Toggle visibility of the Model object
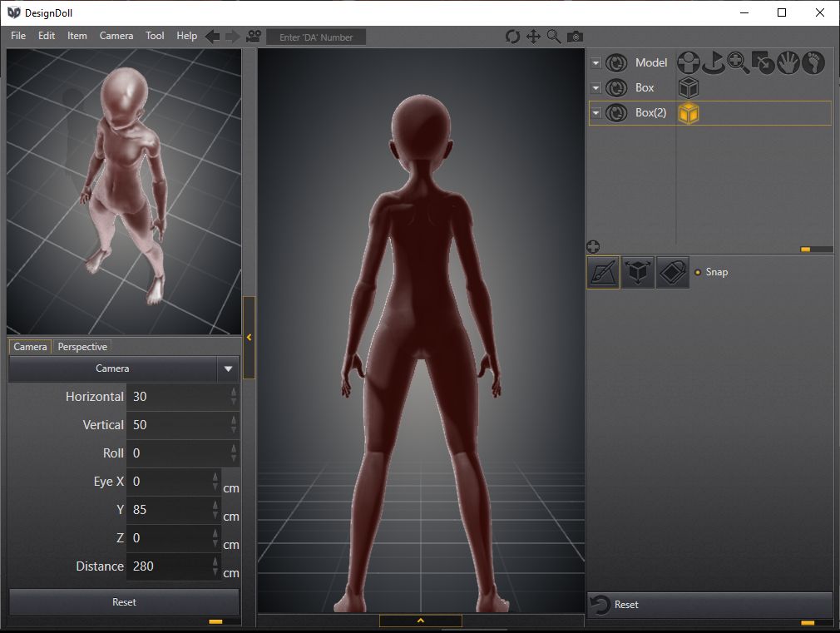 pos(616,62)
